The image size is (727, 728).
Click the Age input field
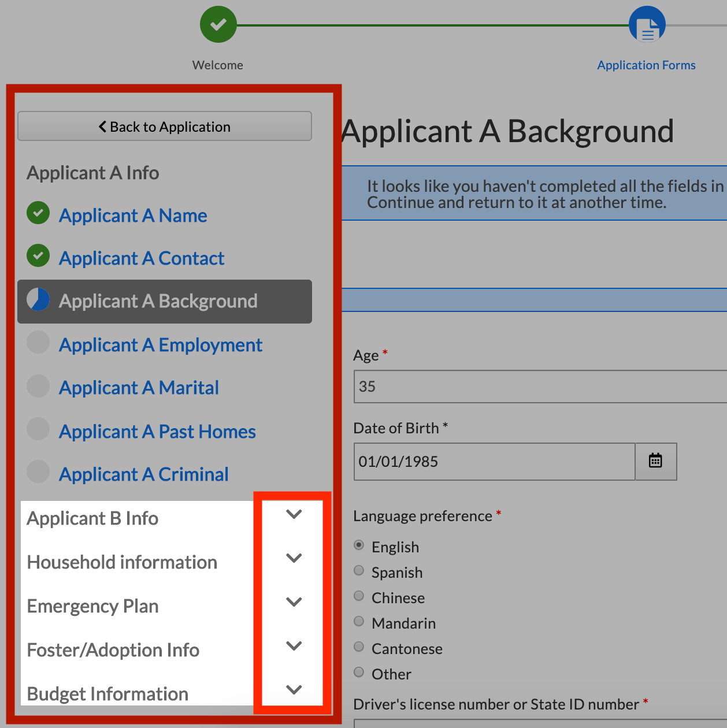click(x=537, y=387)
